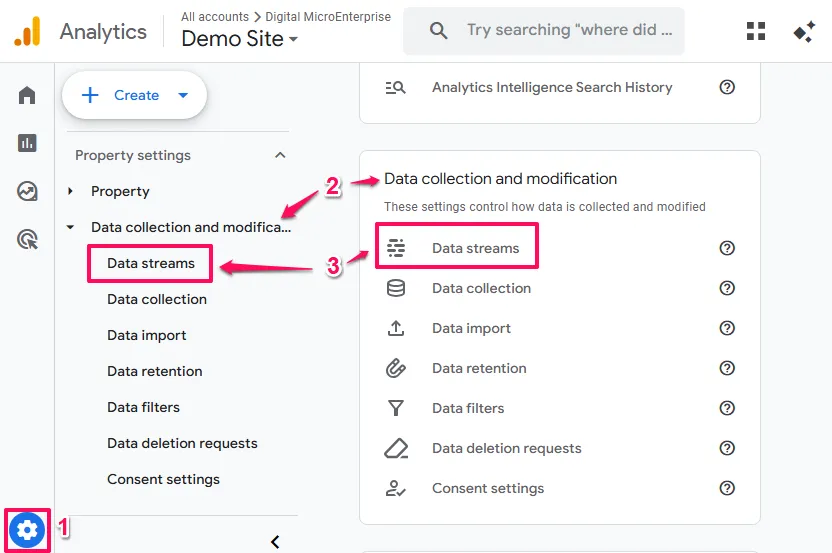This screenshot has width=832, height=553.
Task: Open Data import in main panel
Action: pyautogui.click(x=471, y=328)
